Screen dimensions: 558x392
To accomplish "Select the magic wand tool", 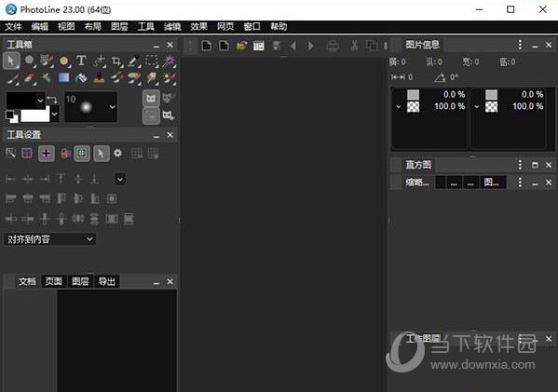I will [x=169, y=61].
